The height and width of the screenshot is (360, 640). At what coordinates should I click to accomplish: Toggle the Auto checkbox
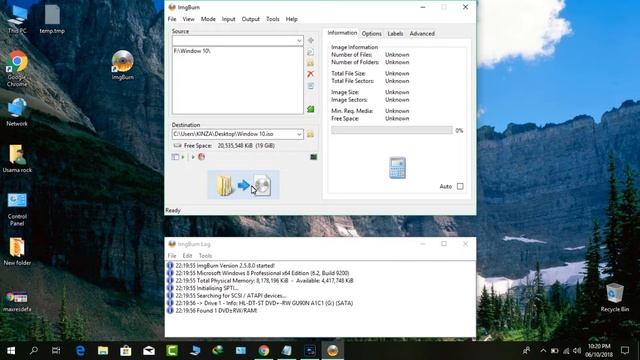(460, 186)
